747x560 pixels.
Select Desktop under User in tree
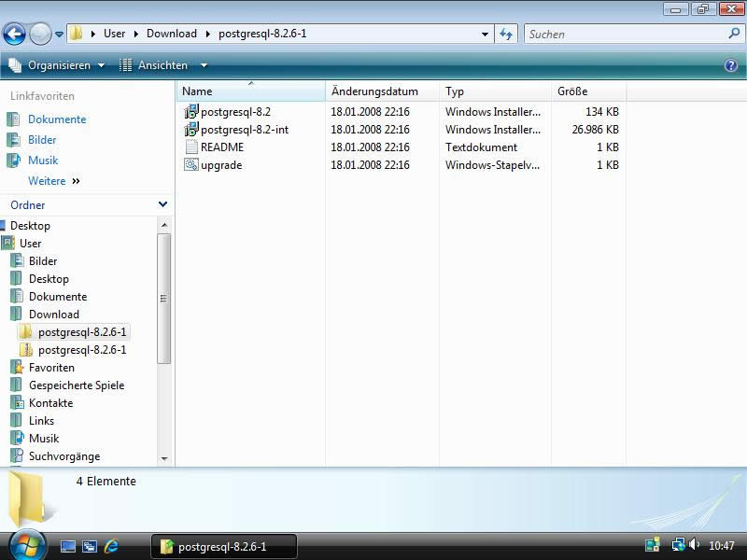pyautogui.click(x=49, y=279)
